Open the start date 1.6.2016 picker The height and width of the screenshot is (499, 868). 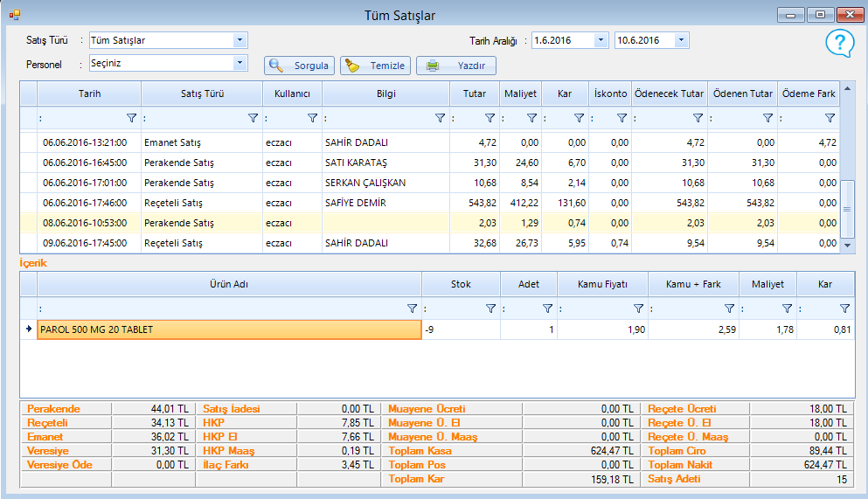[x=601, y=40]
